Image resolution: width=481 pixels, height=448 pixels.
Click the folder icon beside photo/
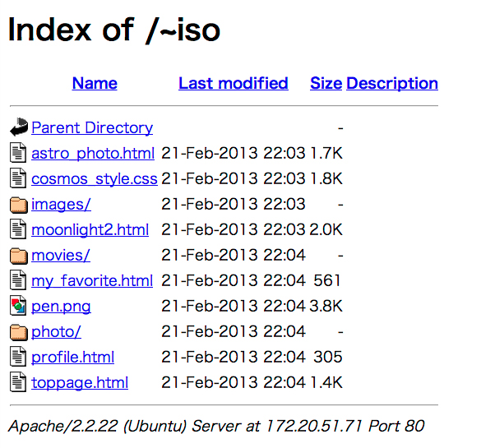point(18,332)
